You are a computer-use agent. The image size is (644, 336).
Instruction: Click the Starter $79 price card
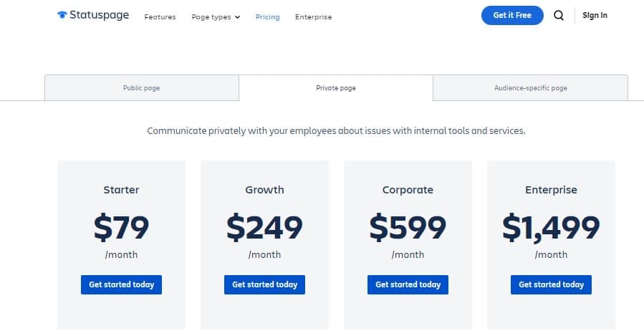point(121,245)
